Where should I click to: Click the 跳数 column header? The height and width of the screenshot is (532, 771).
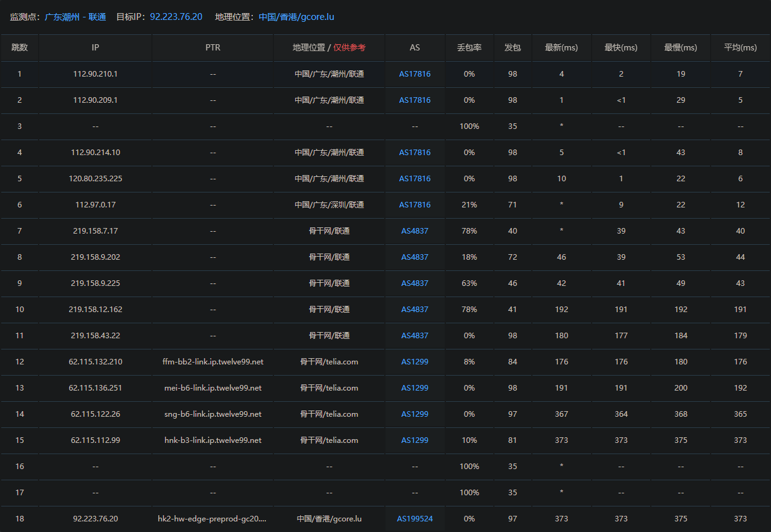[x=19, y=48]
